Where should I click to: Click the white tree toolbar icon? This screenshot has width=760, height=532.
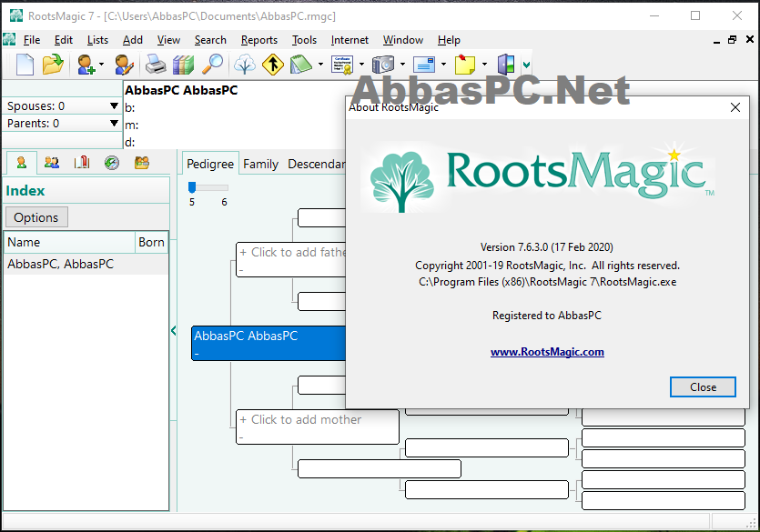coord(245,64)
